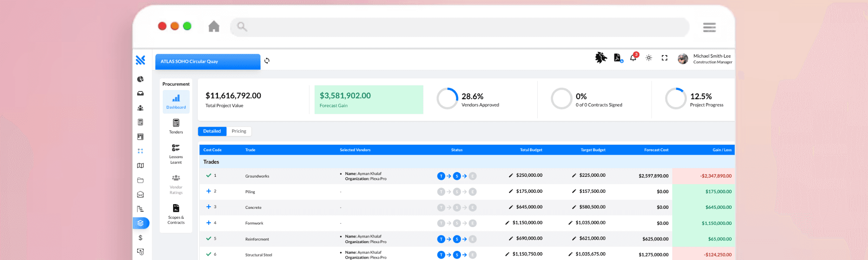
Task: Toggle the light/dark theme sun icon
Action: click(x=649, y=58)
